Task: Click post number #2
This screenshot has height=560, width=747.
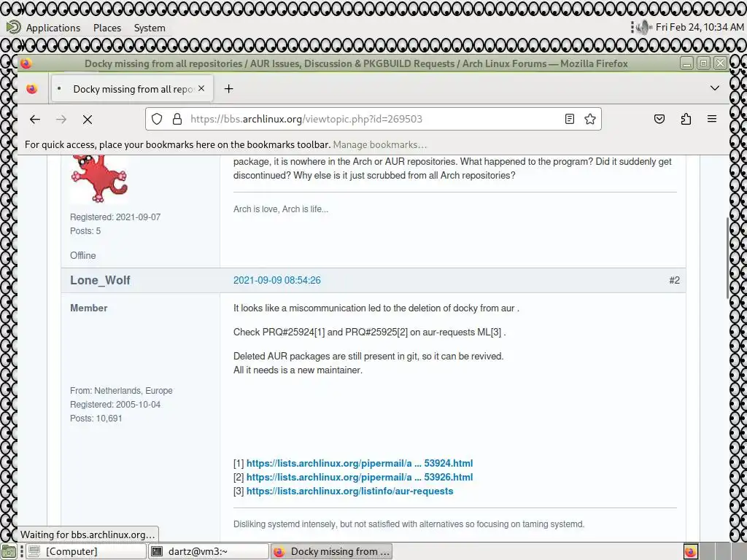Action: coord(674,281)
